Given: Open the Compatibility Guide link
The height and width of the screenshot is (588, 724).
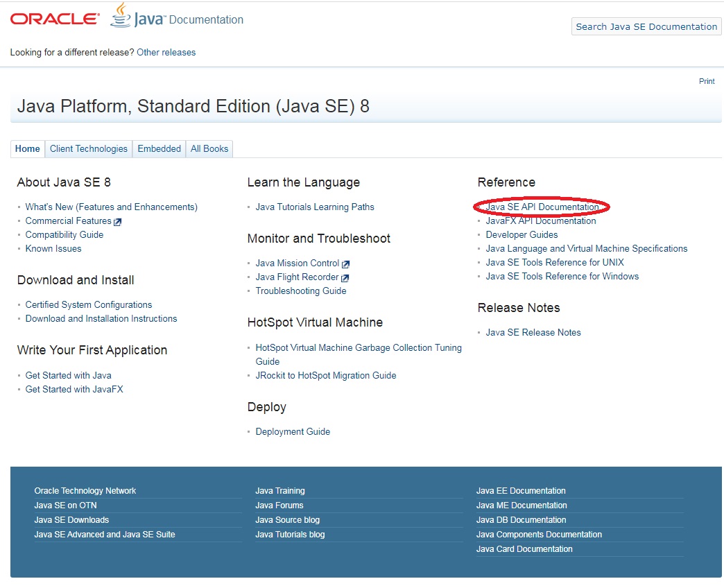Looking at the screenshot, I should [x=64, y=235].
